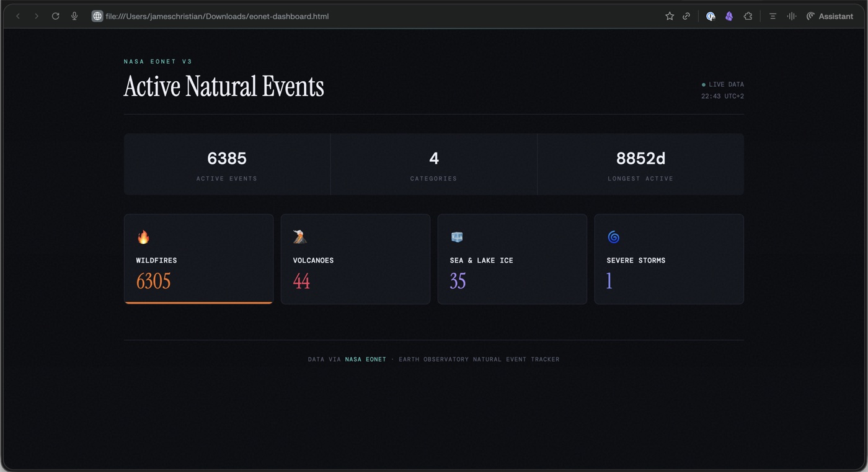Viewport: 868px width, 472px height.
Task: Click the CATEGORIES label
Action: point(434,179)
